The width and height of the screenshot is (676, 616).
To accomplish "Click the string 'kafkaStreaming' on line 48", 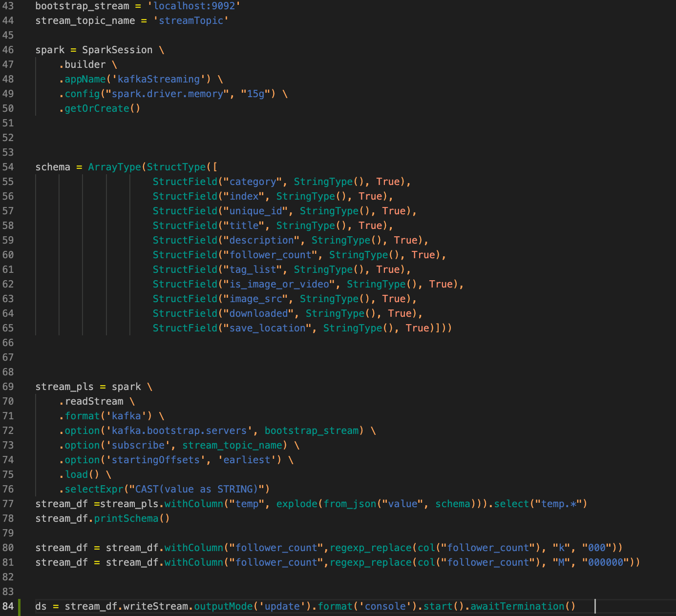I will pos(161,79).
